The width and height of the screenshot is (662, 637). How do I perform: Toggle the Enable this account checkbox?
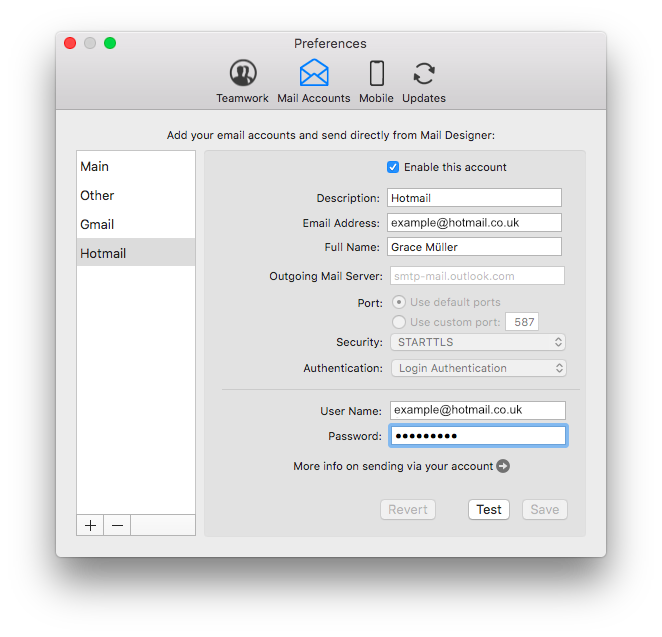point(393,167)
